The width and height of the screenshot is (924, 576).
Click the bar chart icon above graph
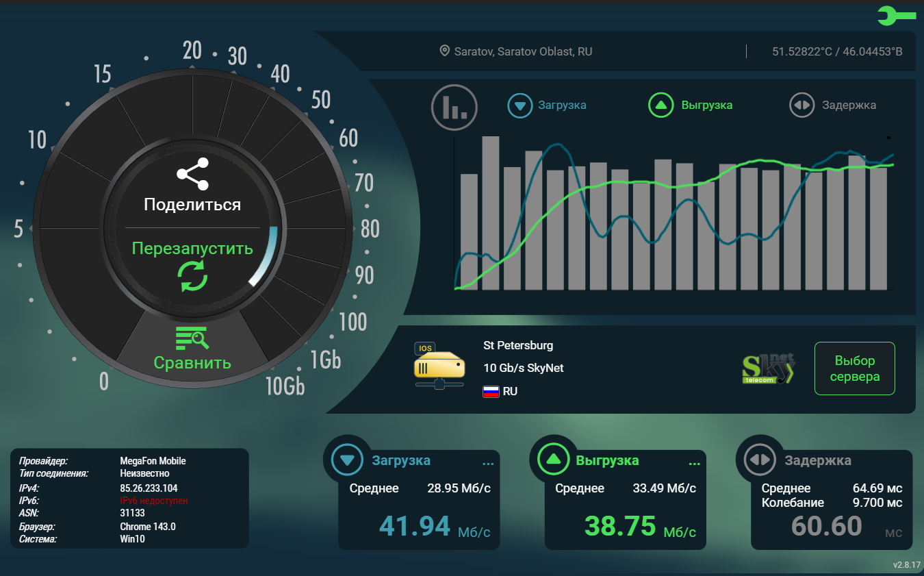454,107
